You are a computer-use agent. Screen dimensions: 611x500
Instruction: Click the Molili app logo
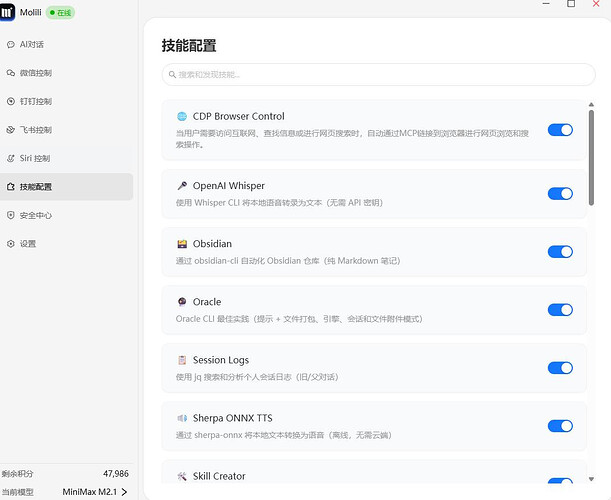click(x=7, y=12)
